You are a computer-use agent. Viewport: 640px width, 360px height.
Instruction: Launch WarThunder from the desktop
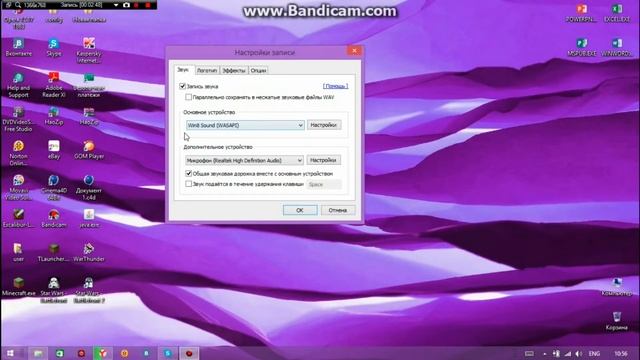click(89, 253)
